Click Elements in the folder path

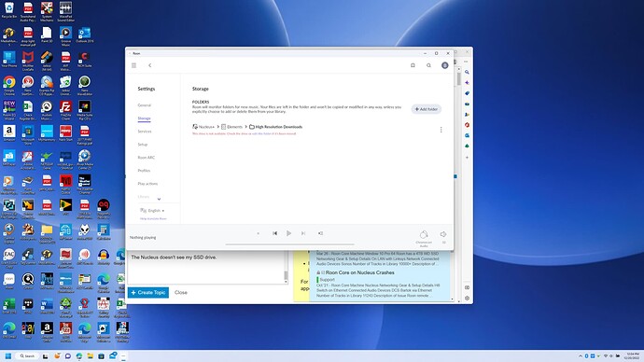click(x=232, y=127)
